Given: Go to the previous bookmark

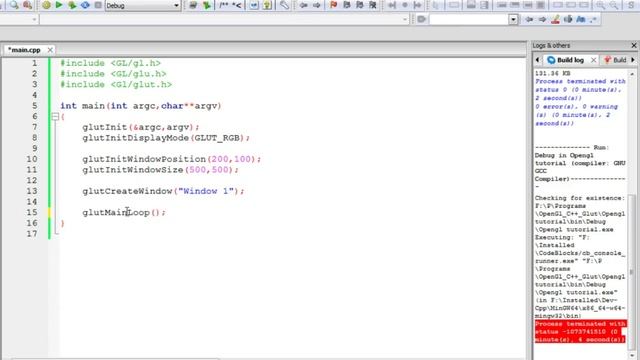Looking at the screenshot, I should click(x=347, y=5).
